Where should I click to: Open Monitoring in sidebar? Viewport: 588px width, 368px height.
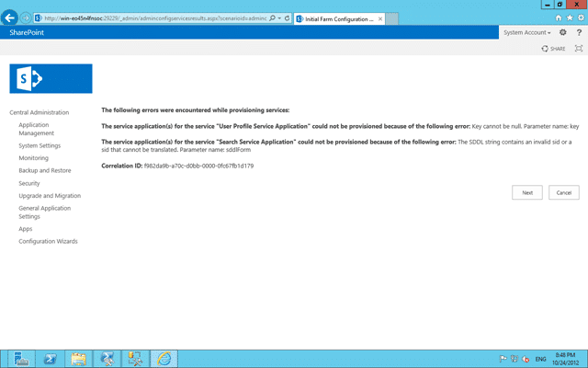(33, 158)
